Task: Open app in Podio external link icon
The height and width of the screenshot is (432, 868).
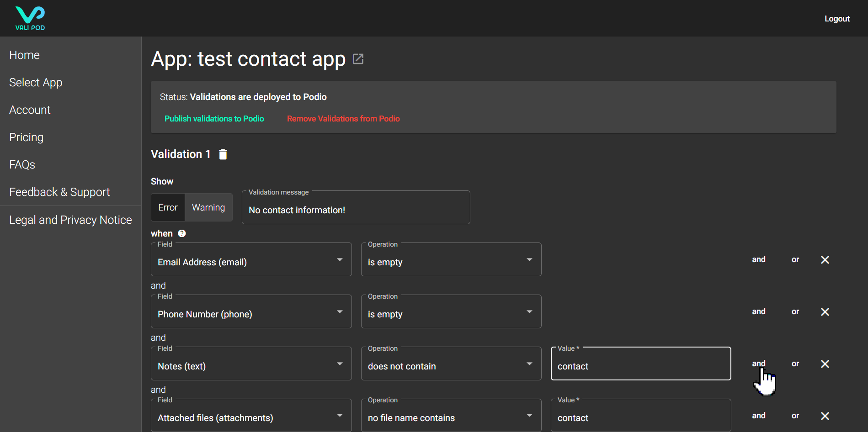Action: click(358, 59)
